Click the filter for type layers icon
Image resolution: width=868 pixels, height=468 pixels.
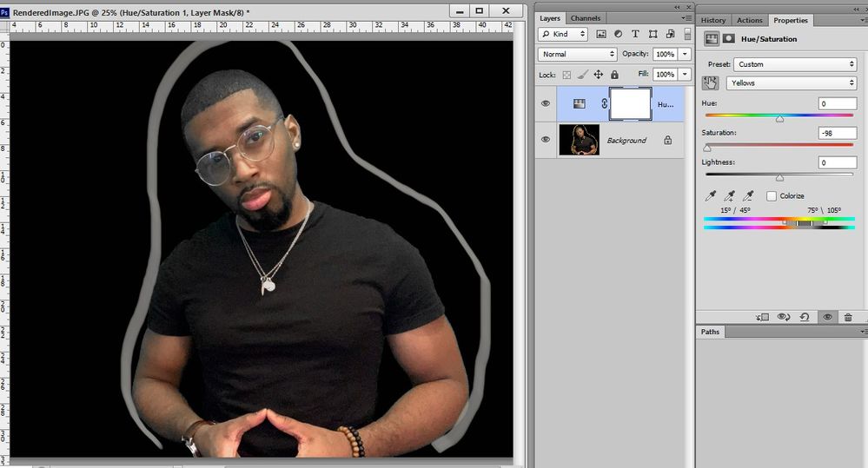point(635,35)
